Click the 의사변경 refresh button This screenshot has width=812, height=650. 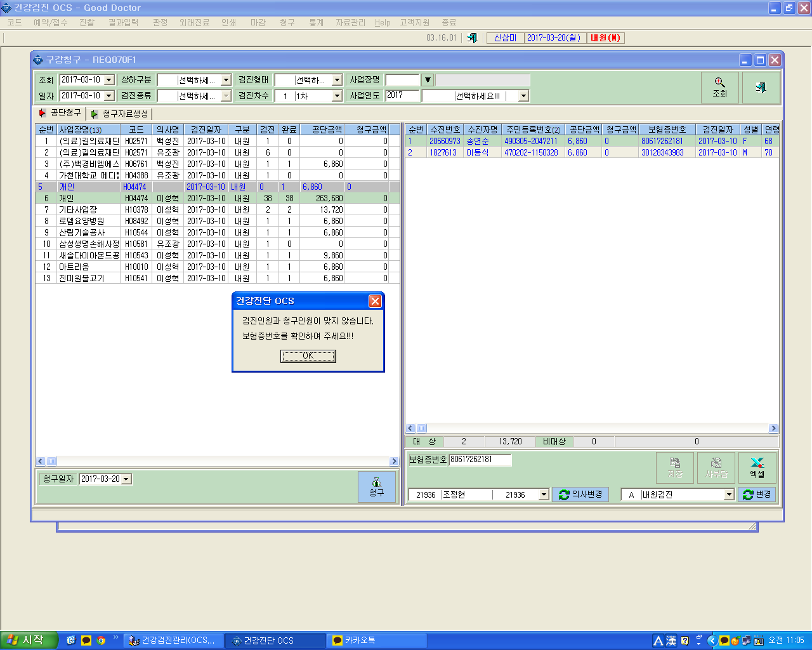(580, 494)
